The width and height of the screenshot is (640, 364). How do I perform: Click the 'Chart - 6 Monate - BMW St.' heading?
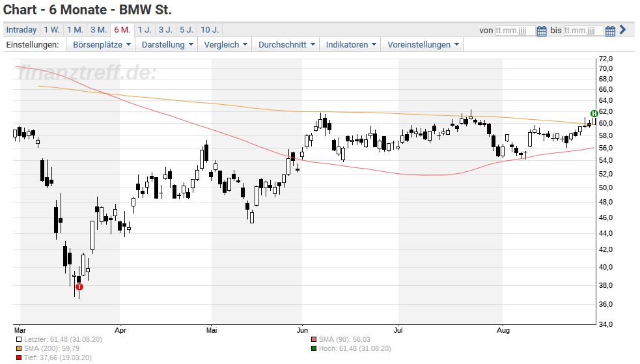click(x=87, y=9)
